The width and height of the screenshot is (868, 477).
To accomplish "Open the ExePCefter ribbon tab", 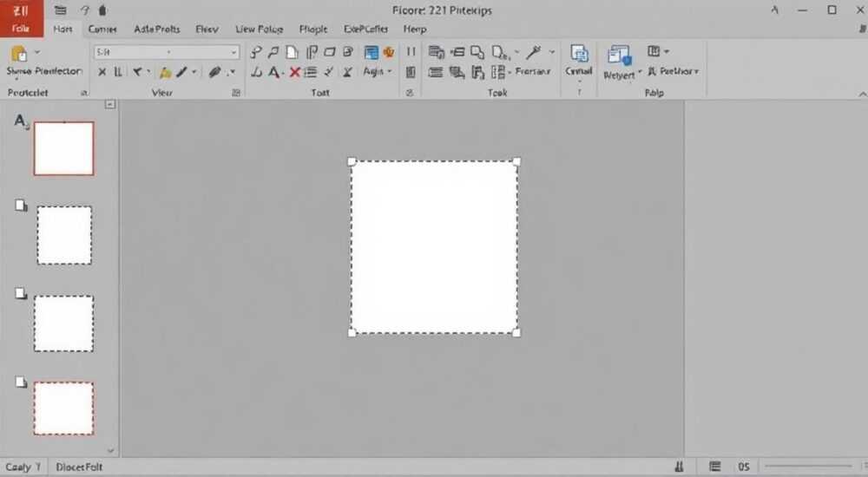I will click(365, 29).
